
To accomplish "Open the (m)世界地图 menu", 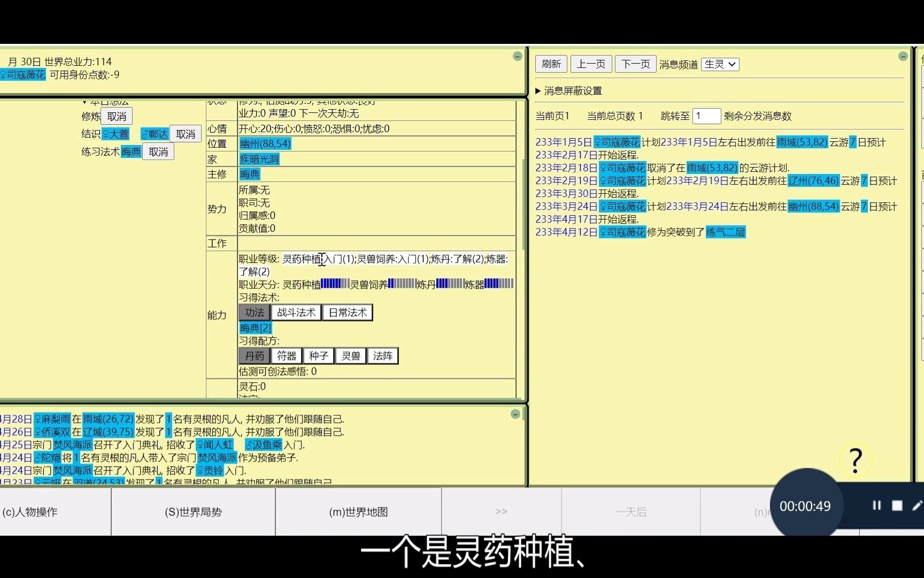I will tap(359, 512).
